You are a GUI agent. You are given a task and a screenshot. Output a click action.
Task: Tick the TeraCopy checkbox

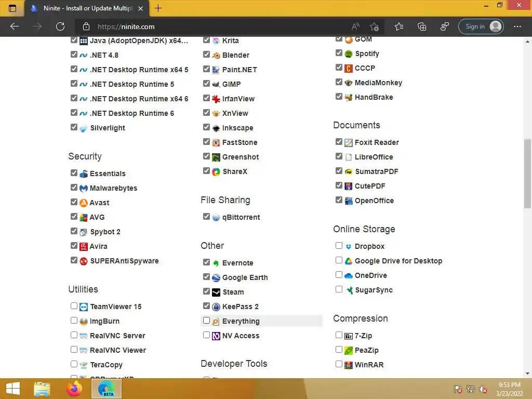74,364
